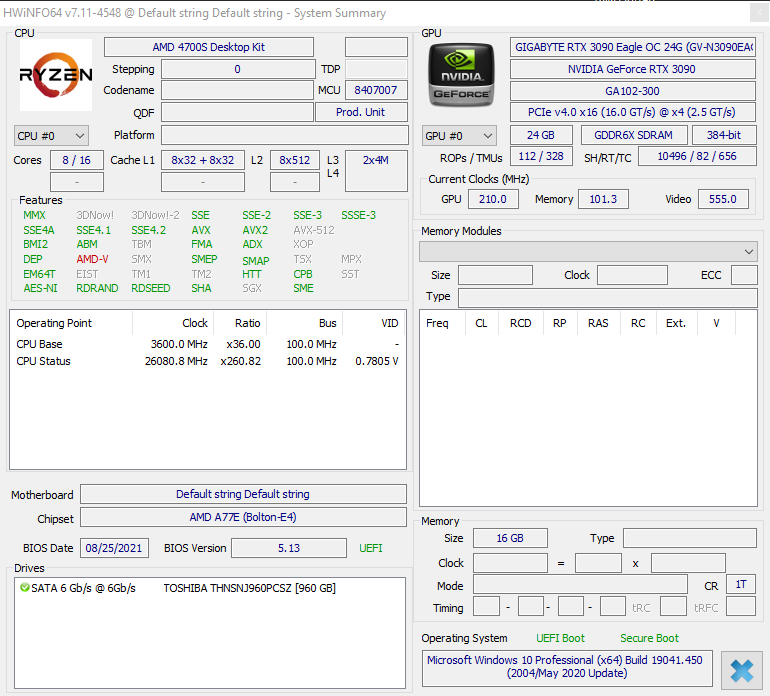Click the empty memory module Size field
This screenshot has width=770, height=696.
495,275
